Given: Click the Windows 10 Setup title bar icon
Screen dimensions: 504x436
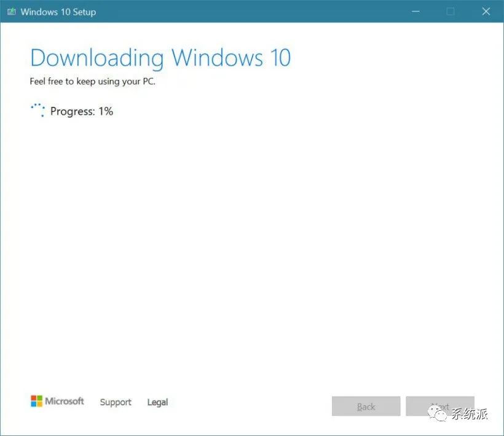Looking at the screenshot, I should (x=12, y=12).
